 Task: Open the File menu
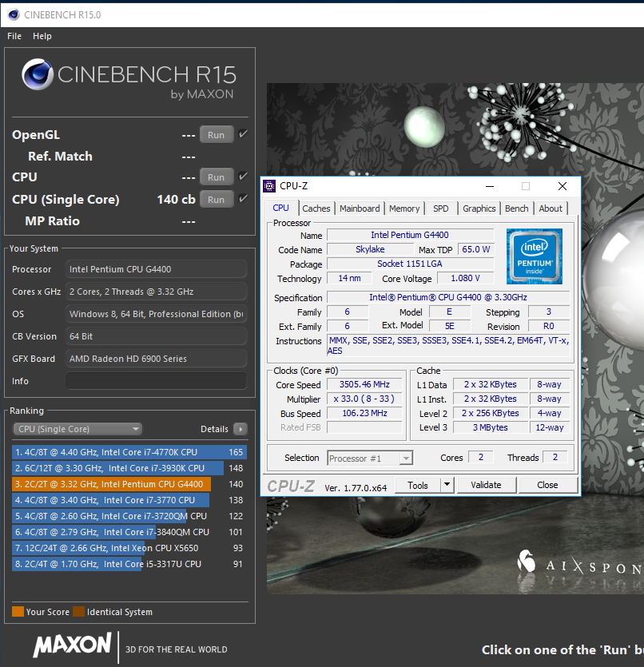(x=14, y=36)
